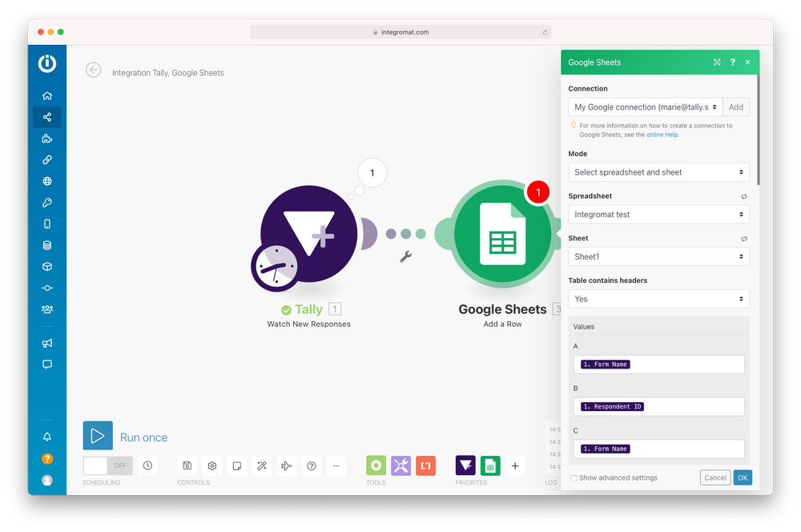Open the Mode dropdown

[x=659, y=172]
